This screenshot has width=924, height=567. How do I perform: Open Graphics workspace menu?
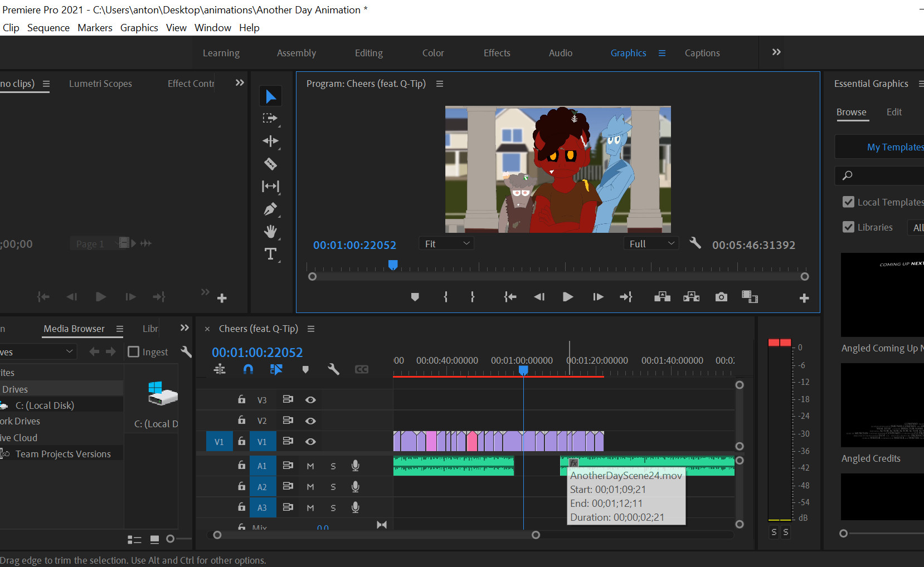[662, 53]
